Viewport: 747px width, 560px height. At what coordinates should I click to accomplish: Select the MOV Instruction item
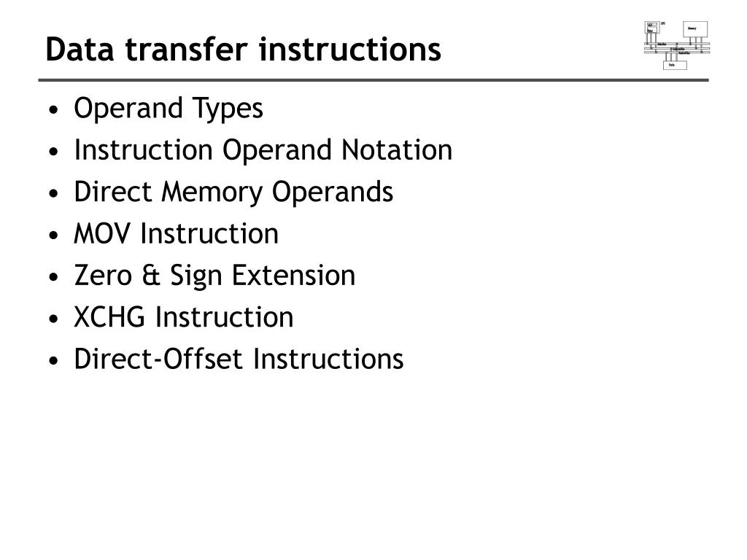pos(177,234)
